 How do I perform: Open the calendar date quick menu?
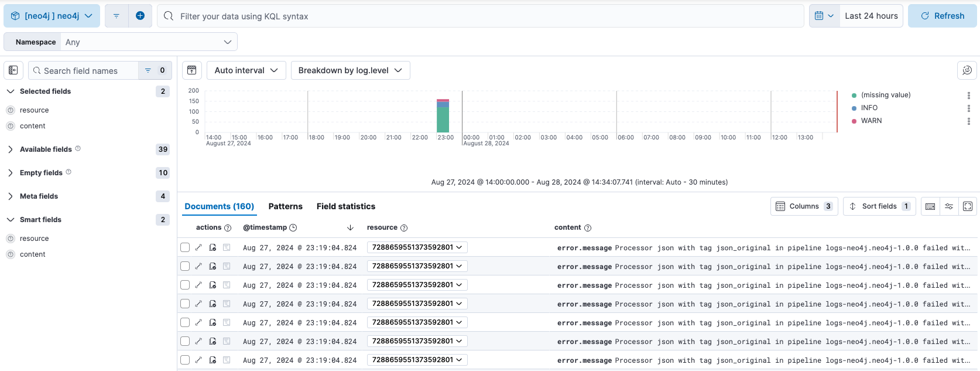(x=824, y=16)
